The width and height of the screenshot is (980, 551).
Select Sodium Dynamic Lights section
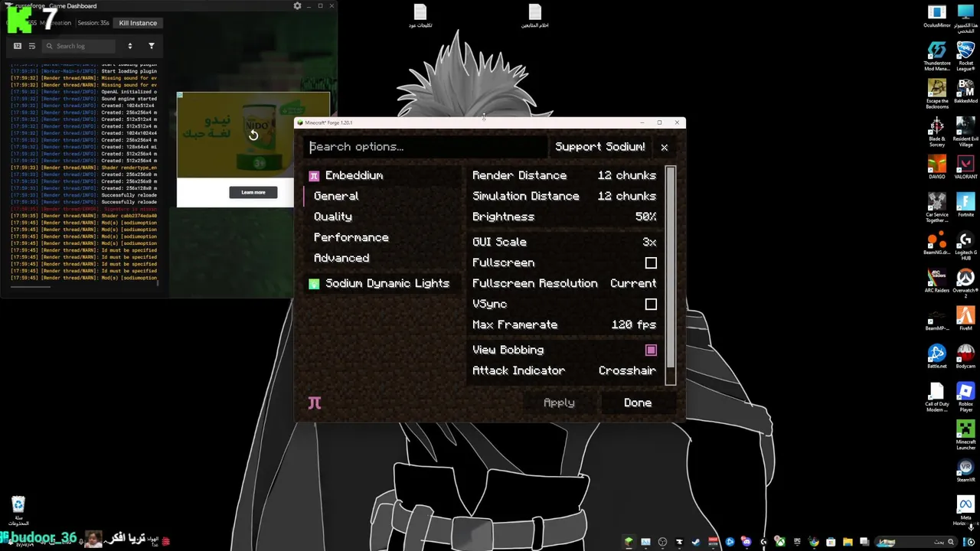click(x=380, y=283)
